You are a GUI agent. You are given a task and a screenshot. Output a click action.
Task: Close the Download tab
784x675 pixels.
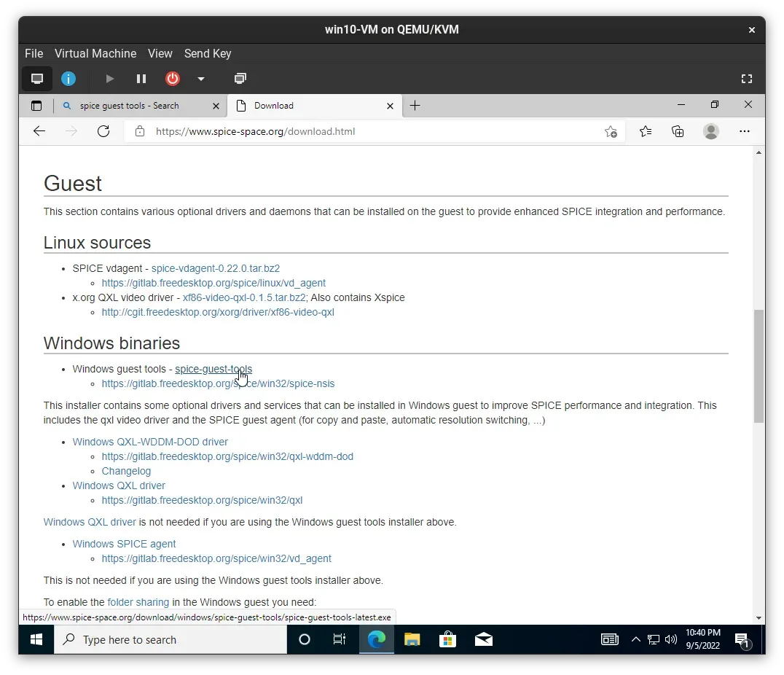(390, 106)
